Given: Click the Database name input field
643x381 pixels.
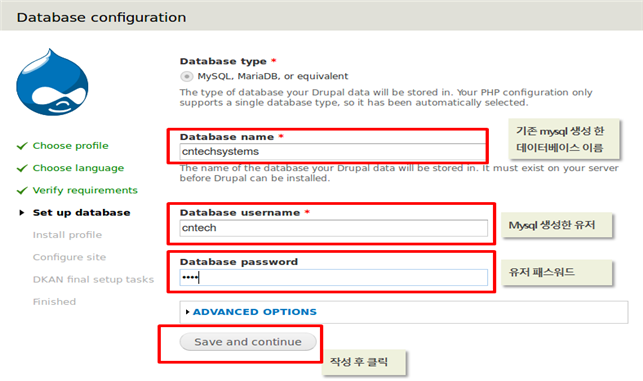Looking at the screenshot, I should [333, 152].
